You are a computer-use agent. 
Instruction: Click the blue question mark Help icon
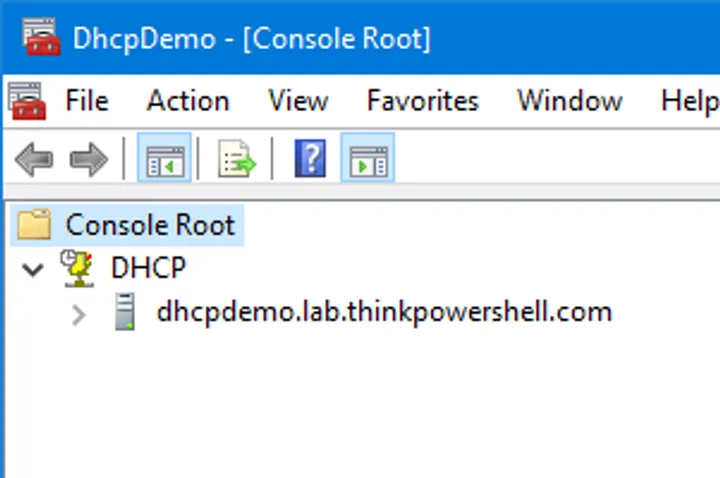[310, 160]
